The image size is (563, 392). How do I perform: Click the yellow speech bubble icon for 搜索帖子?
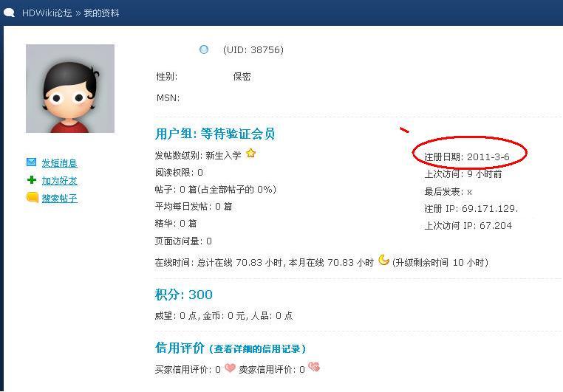tap(33, 197)
